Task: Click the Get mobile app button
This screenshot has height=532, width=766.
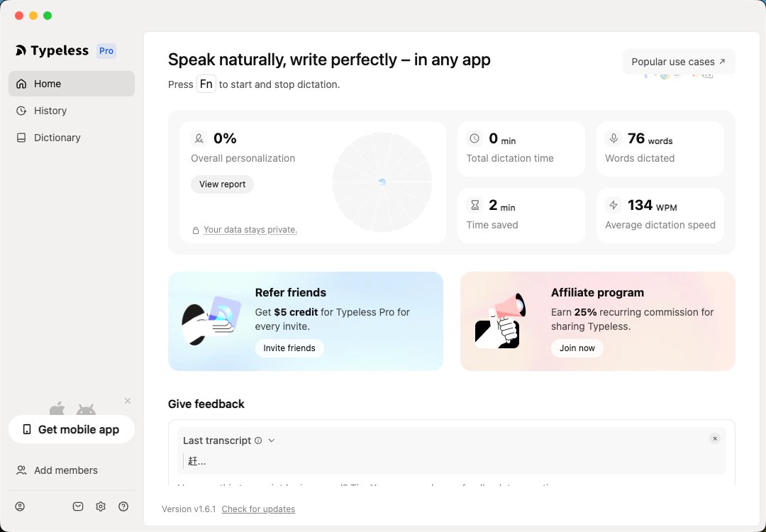Action: (x=72, y=429)
